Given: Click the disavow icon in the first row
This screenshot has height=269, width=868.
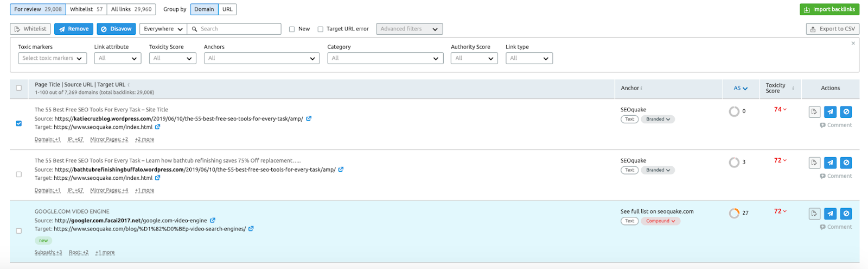Looking at the screenshot, I should 846,112.
